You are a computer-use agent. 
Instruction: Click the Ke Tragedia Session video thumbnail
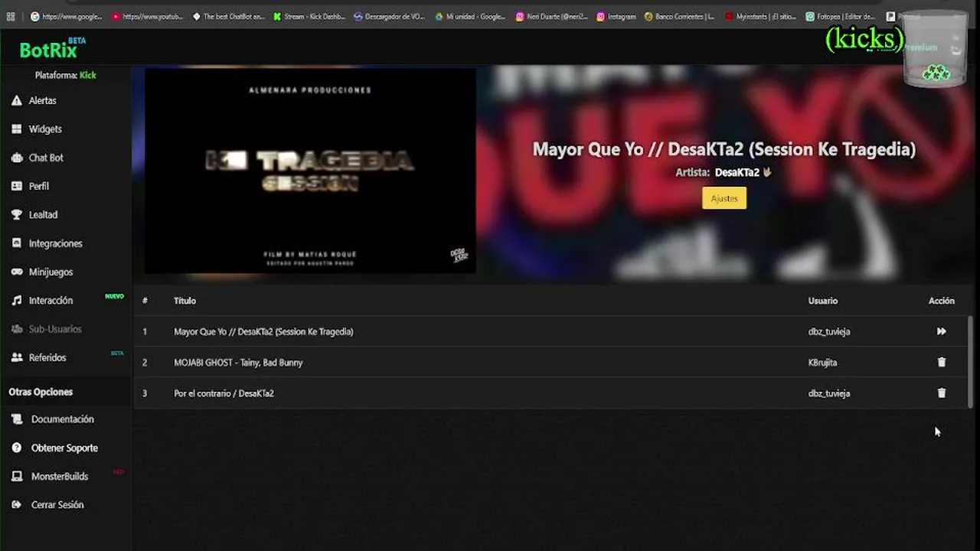click(310, 171)
